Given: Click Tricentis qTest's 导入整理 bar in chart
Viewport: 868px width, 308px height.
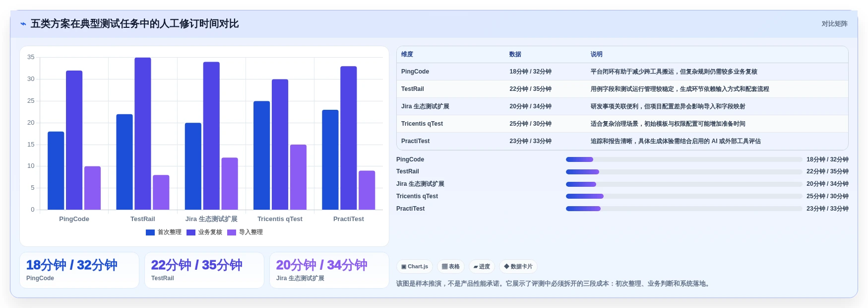Looking at the screenshot, I should [x=298, y=177].
